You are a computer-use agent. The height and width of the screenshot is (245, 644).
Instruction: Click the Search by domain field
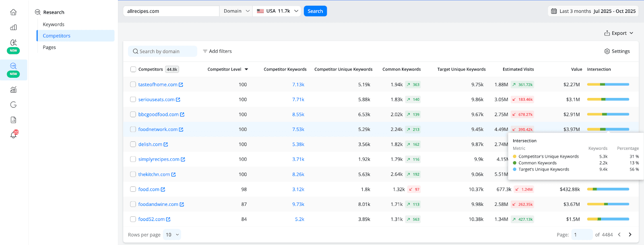point(163,51)
